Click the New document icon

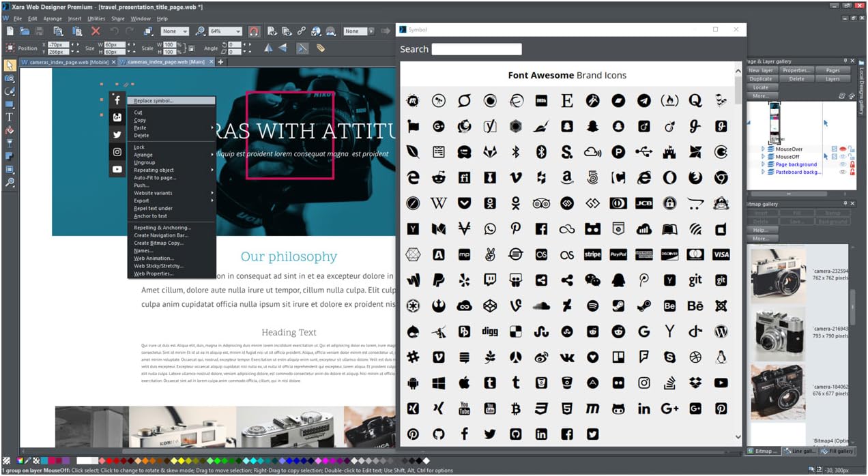coord(10,31)
